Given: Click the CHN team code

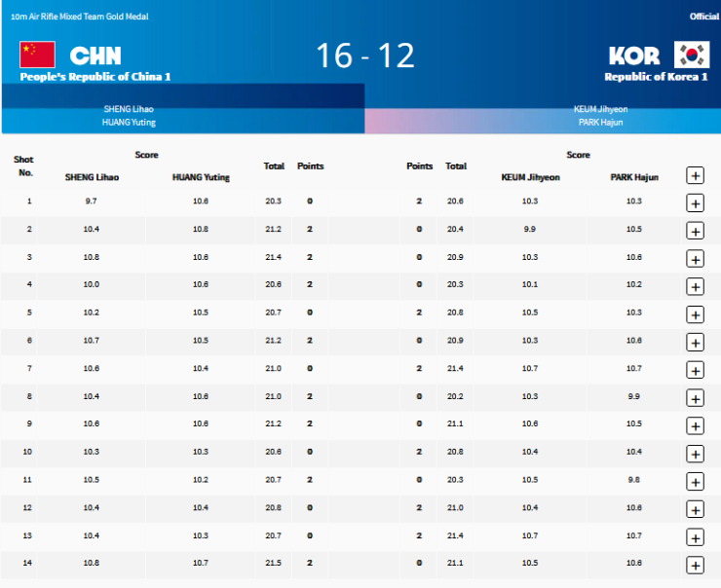Looking at the screenshot, I should click(x=95, y=56).
